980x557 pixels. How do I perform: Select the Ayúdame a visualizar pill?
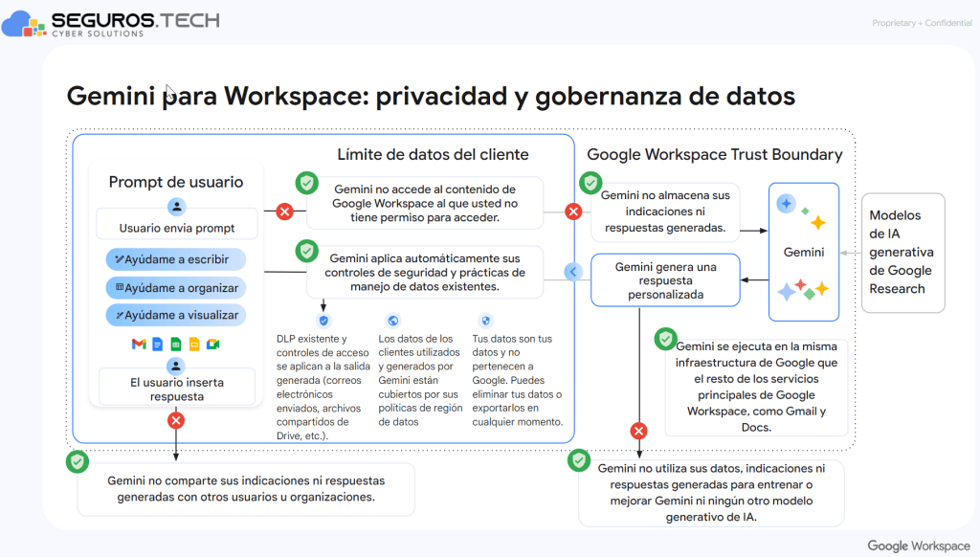176,315
